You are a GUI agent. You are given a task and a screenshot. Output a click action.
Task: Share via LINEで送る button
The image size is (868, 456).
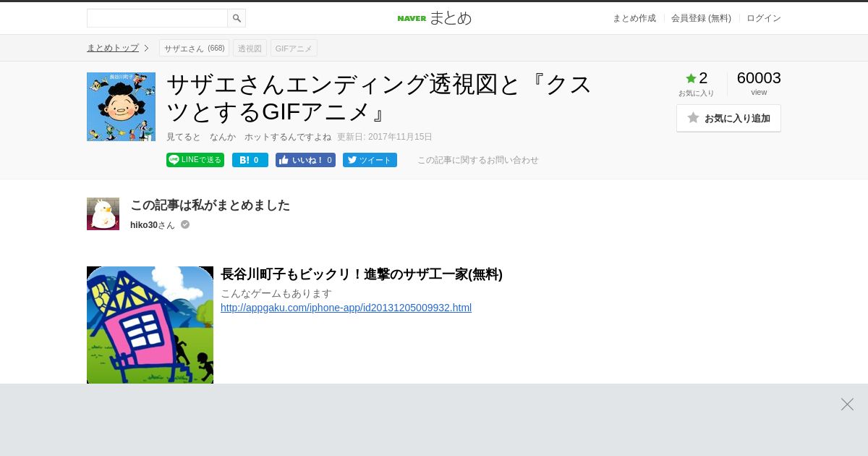[x=195, y=160]
